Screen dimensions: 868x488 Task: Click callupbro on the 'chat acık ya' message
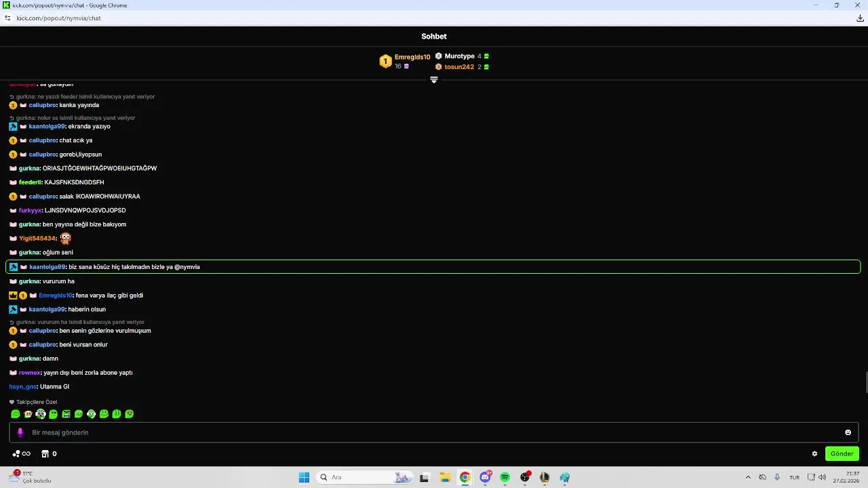tap(42, 140)
